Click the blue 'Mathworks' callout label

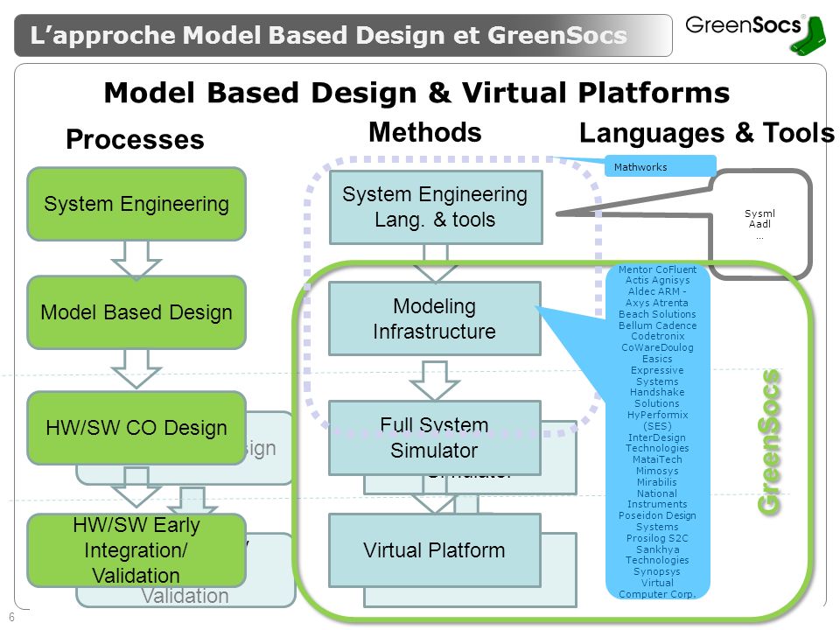coord(661,166)
